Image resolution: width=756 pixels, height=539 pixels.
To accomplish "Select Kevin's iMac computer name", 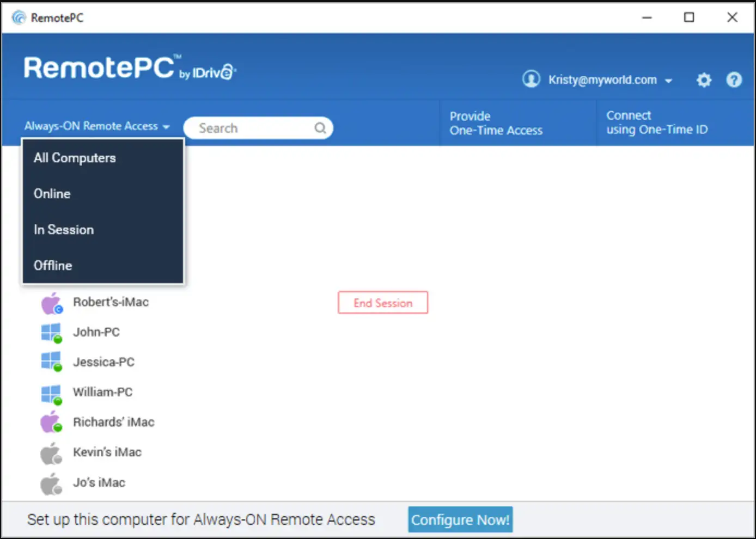I will click(x=107, y=452).
